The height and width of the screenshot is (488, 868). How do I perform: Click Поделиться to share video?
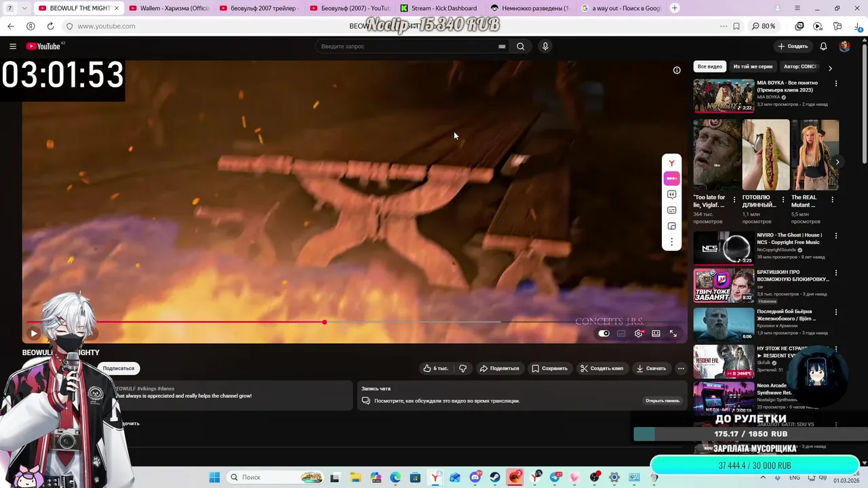click(499, 368)
